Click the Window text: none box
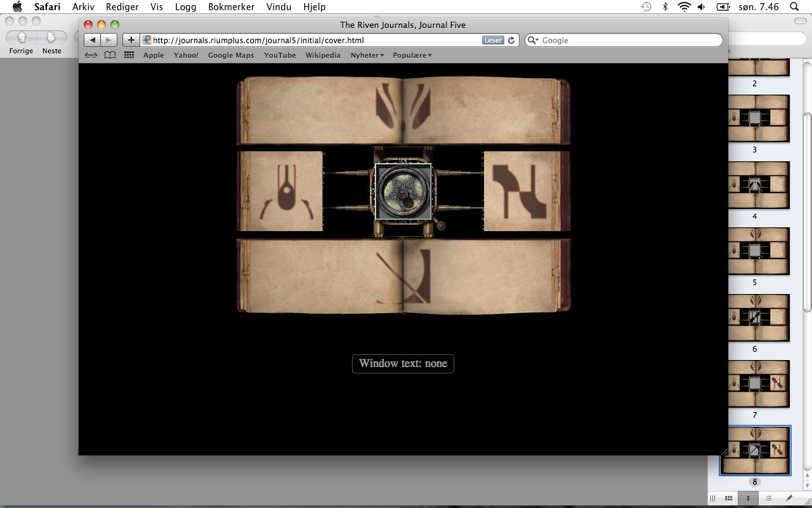Viewport: 812px width, 508px height. point(403,364)
